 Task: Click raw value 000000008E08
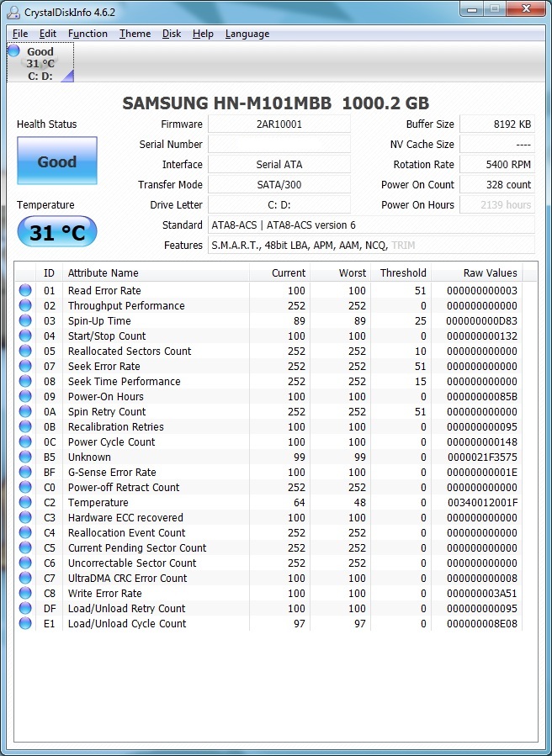(x=482, y=624)
